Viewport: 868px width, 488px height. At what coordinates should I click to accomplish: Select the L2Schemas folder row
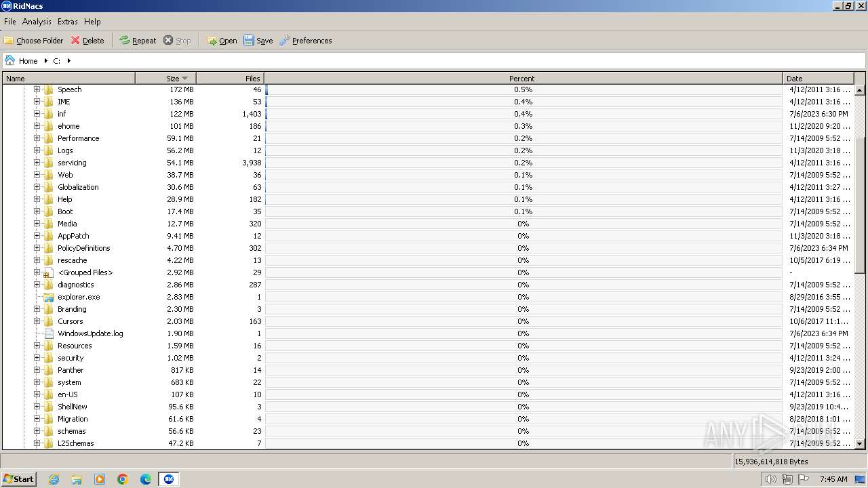pos(429,443)
